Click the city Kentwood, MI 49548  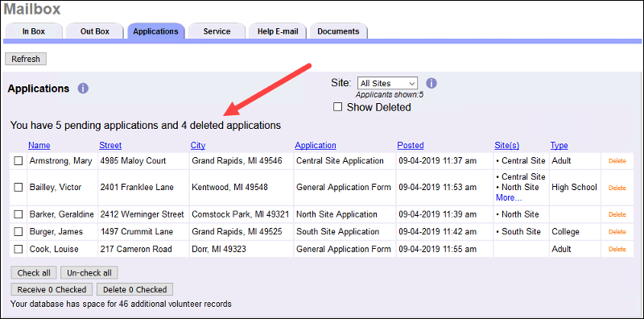229,187
